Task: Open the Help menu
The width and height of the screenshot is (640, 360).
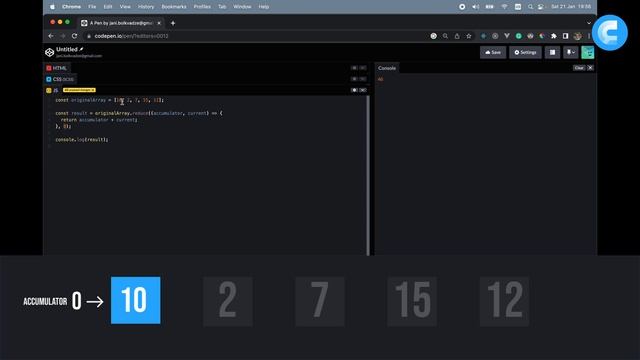Action: coord(264,7)
